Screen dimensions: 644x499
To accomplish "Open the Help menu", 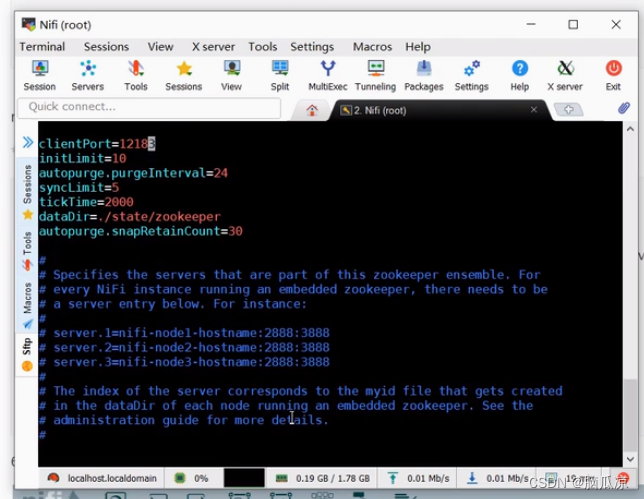I will (418, 47).
